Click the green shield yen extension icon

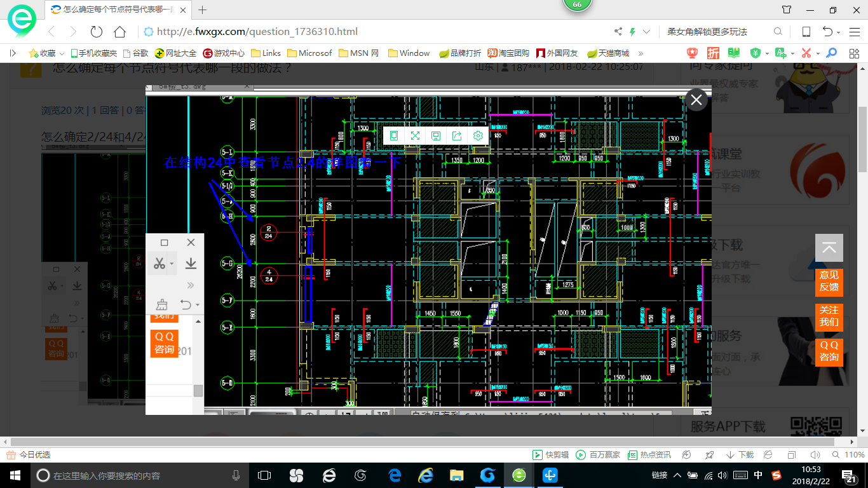tap(756, 53)
